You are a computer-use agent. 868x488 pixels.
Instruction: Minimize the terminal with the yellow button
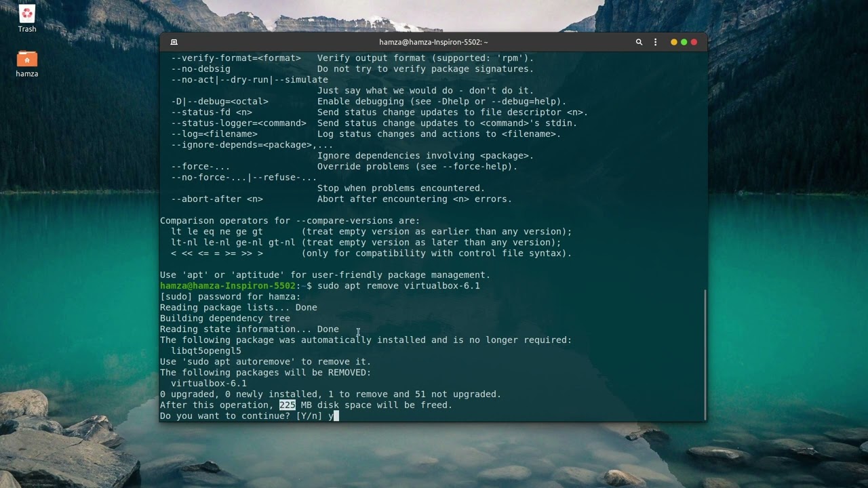click(x=673, y=42)
